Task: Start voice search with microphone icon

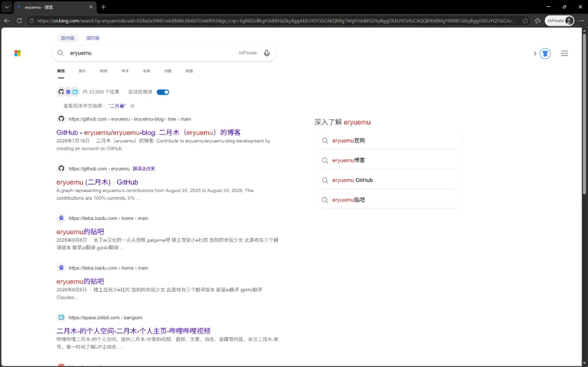Action: [x=266, y=53]
